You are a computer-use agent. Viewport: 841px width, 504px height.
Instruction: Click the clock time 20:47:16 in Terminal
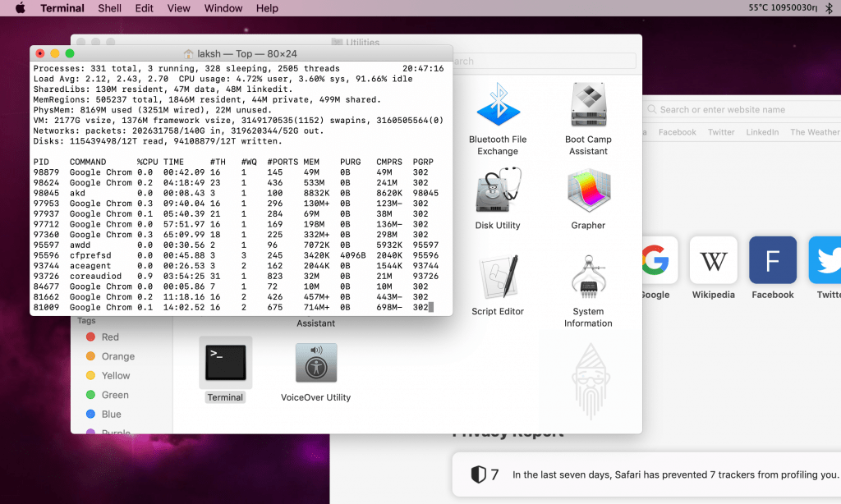(423, 69)
